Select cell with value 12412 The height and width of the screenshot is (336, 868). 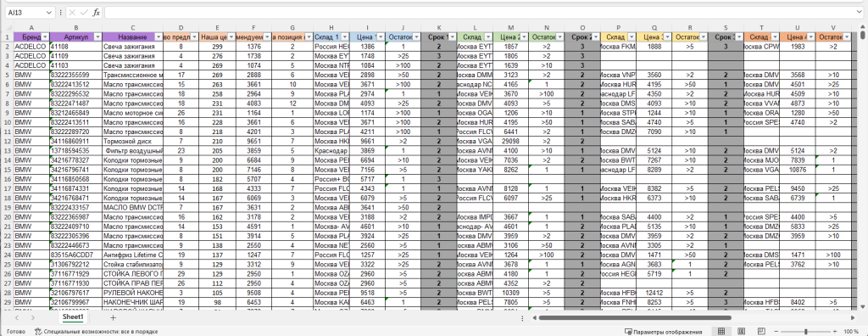click(654, 292)
